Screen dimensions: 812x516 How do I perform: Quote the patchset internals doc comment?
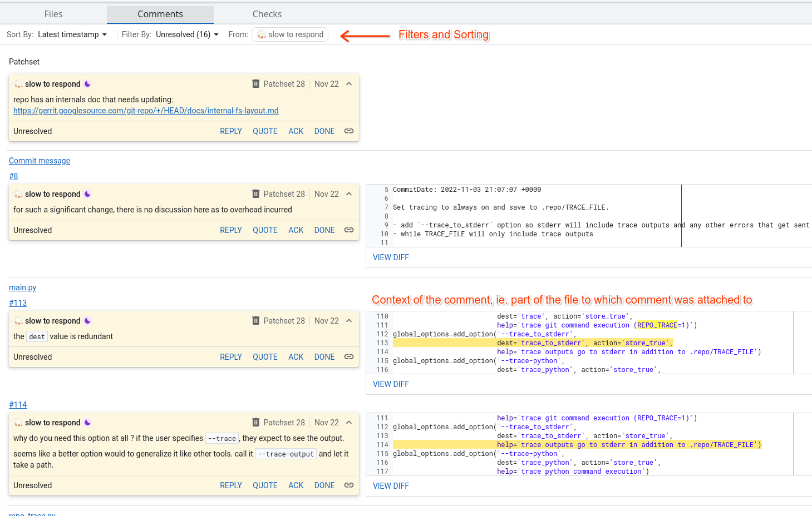tap(265, 131)
